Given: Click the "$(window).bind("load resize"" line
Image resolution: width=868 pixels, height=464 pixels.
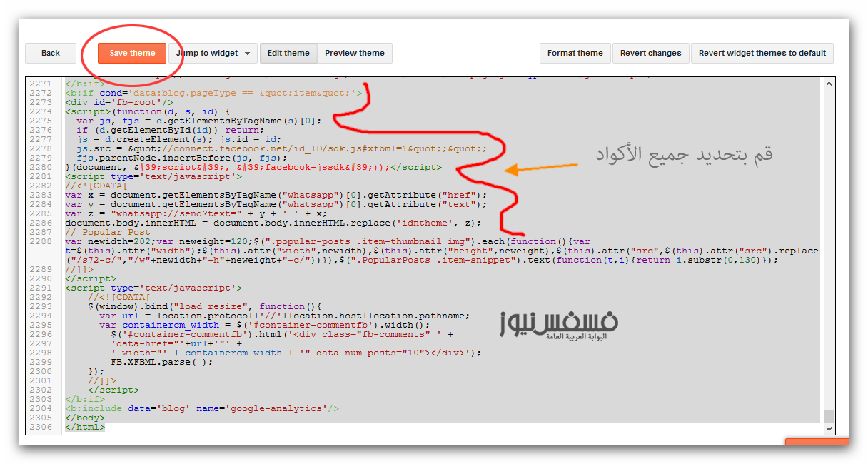Looking at the screenshot, I should coord(206,306).
